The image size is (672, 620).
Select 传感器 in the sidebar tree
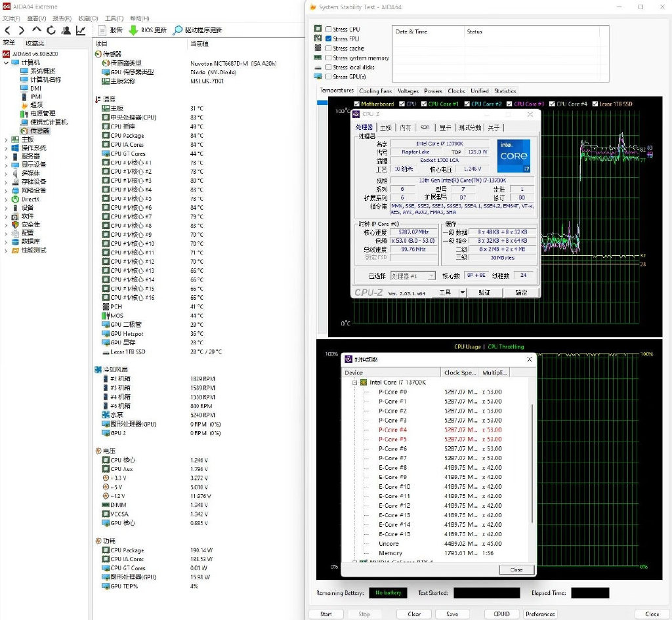click(41, 131)
